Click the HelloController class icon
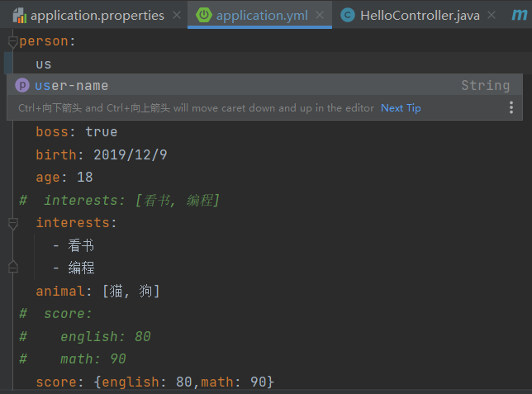This screenshot has width=532, height=394. (x=348, y=15)
